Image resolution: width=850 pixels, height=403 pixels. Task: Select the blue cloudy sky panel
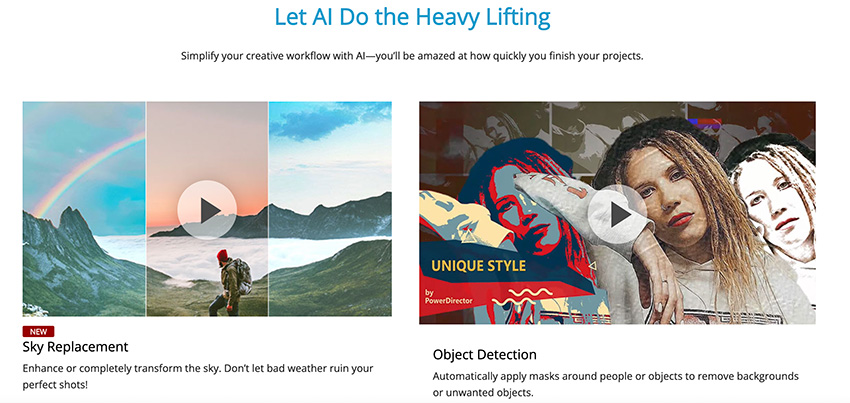[x=330, y=209]
